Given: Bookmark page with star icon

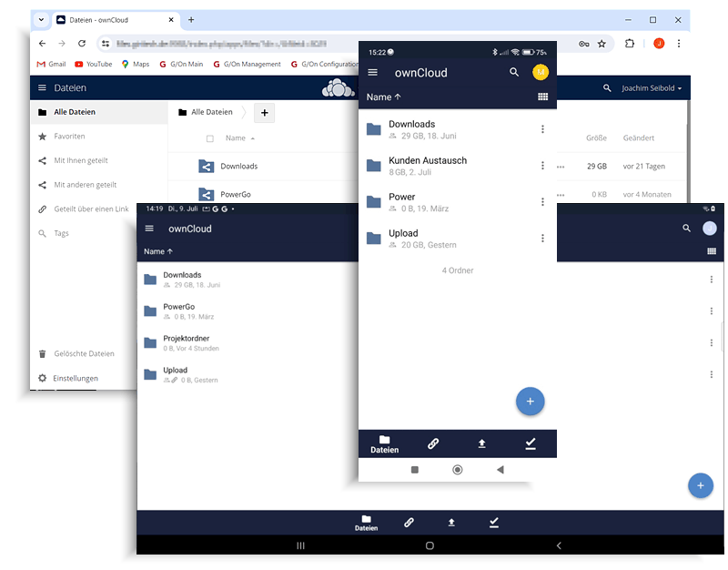Looking at the screenshot, I should tap(602, 44).
